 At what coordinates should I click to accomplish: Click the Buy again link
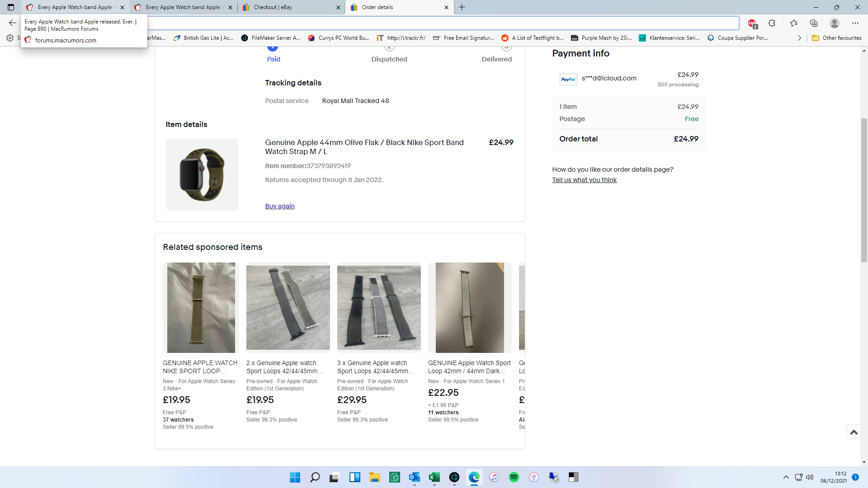pyautogui.click(x=279, y=206)
